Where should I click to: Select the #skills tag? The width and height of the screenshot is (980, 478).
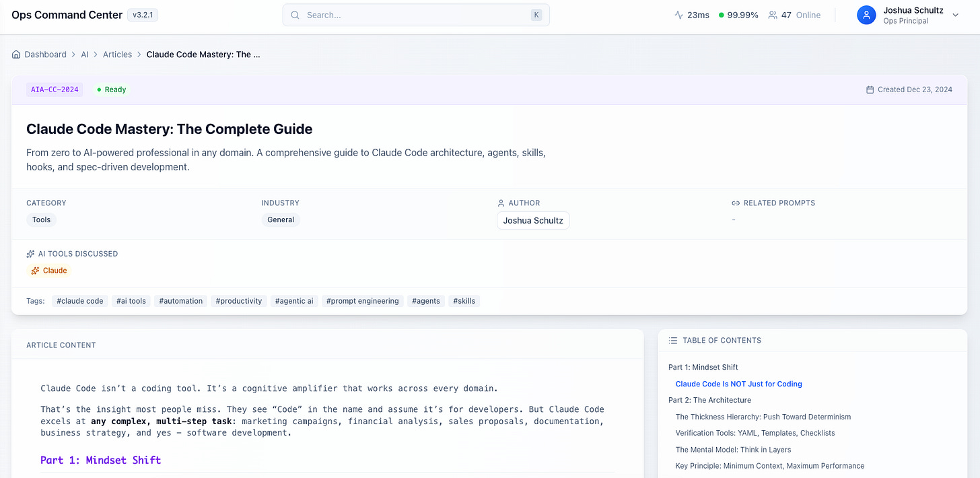point(464,301)
